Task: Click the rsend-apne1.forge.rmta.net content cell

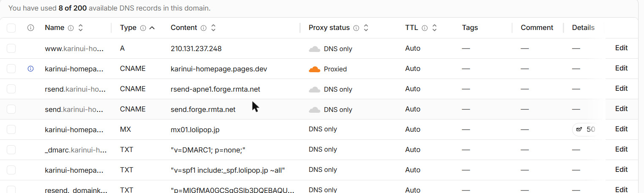Action: click(x=215, y=89)
